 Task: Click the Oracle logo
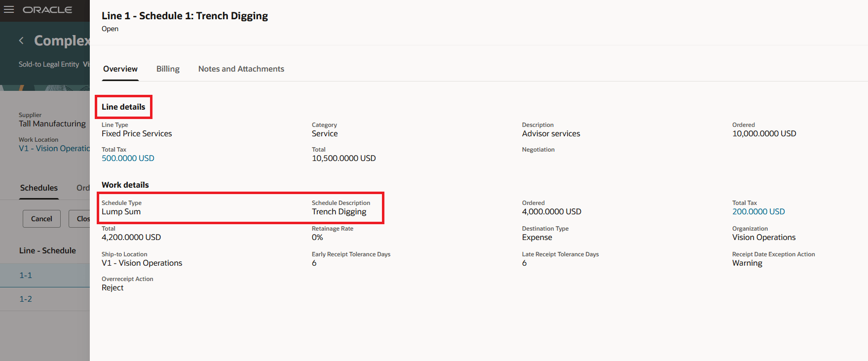pos(47,10)
